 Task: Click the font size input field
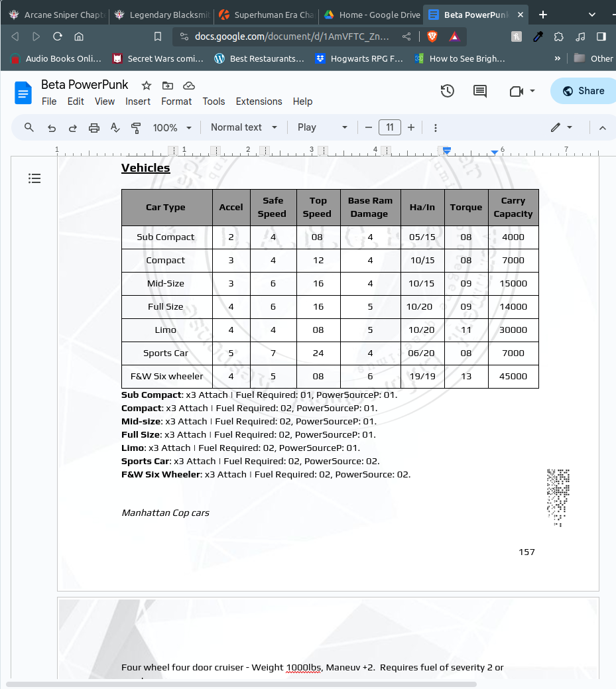click(x=390, y=127)
